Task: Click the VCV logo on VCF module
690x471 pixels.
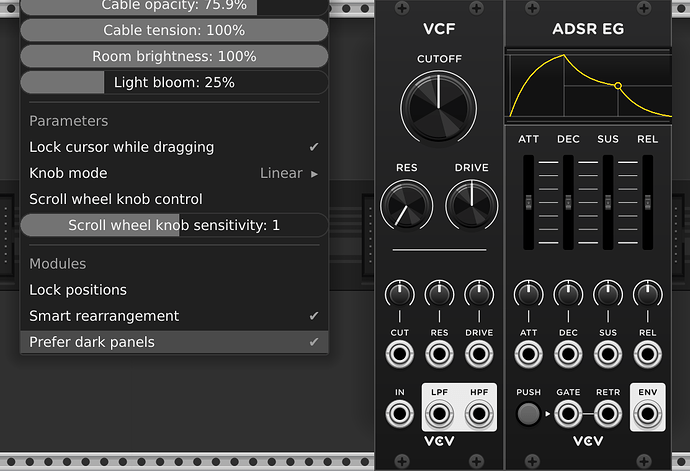Action: [439, 441]
